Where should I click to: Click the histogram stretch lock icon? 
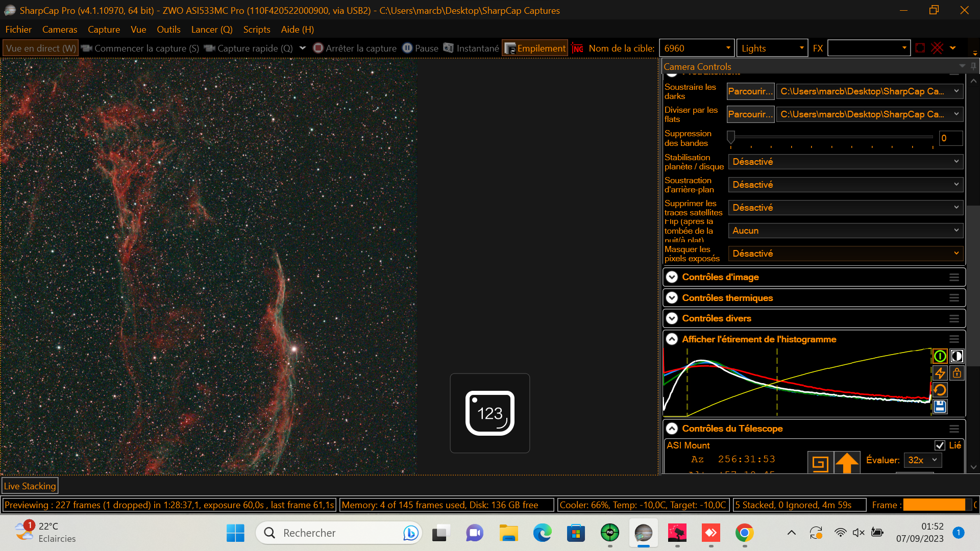click(x=957, y=373)
